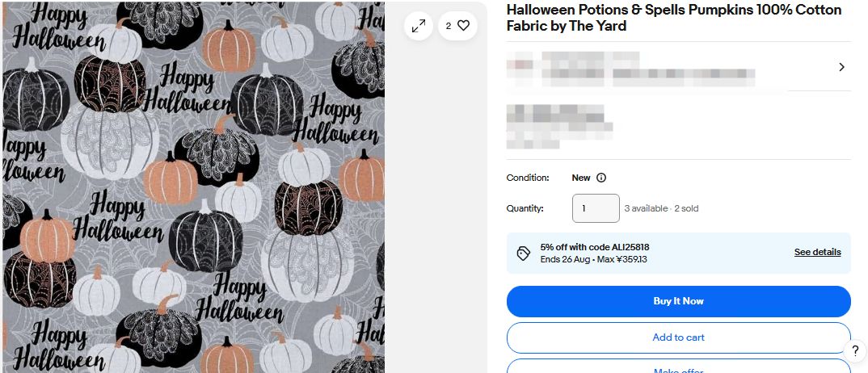Open See details for the coupon
Image resolution: width=868 pixels, height=373 pixels.
point(817,252)
